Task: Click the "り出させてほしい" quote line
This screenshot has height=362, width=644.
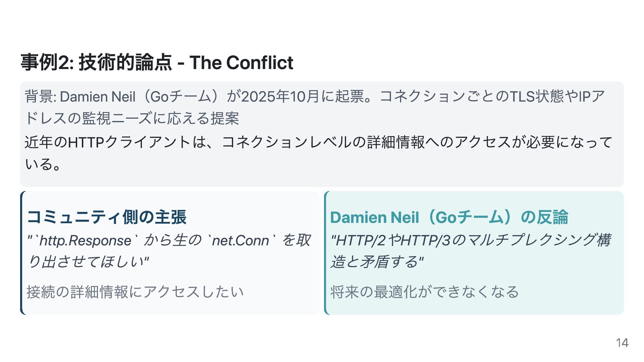Action: point(88,262)
